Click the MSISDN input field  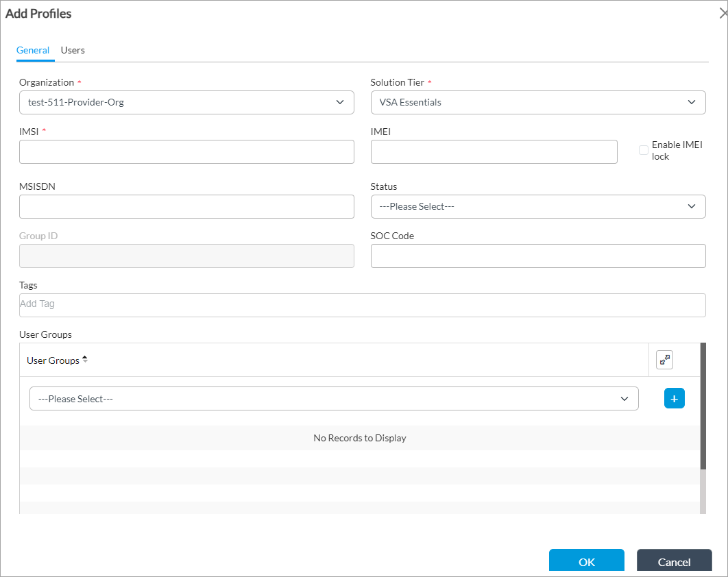pos(186,206)
